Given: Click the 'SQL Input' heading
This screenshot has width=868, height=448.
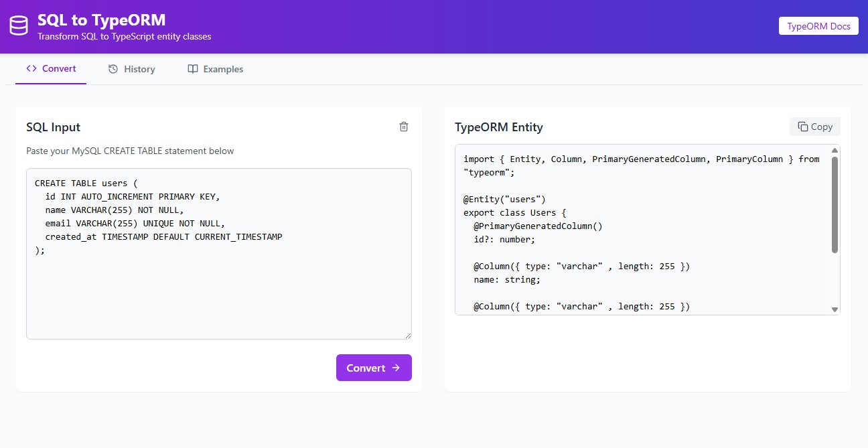Looking at the screenshot, I should pos(54,127).
